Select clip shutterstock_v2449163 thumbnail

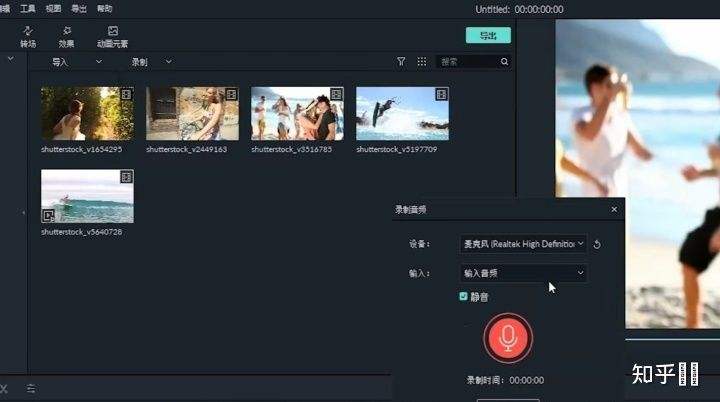click(192, 113)
